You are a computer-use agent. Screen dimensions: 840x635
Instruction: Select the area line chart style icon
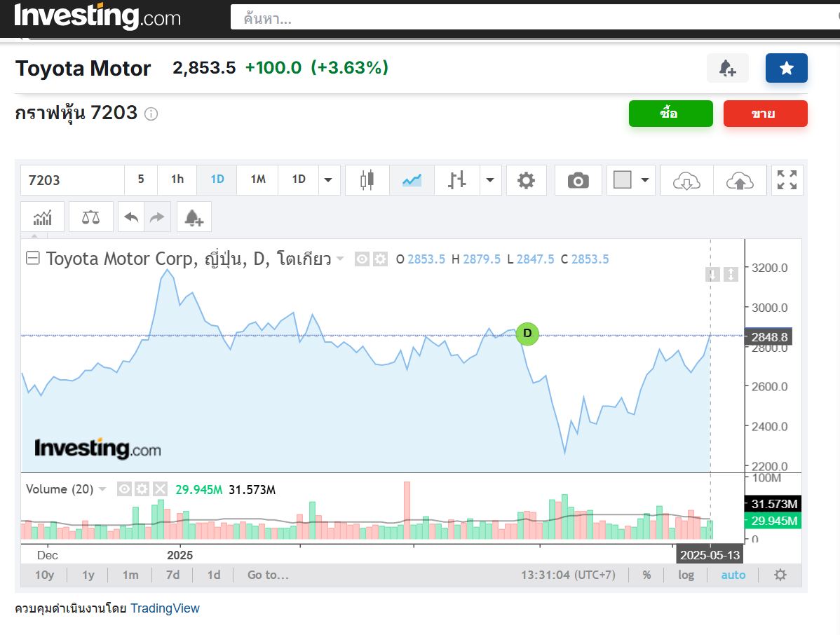pyautogui.click(x=412, y=180)
